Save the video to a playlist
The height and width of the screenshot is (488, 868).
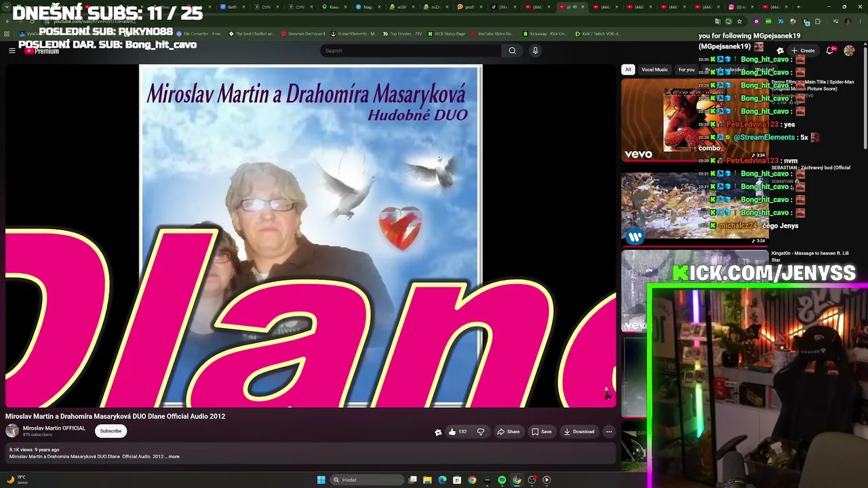541,432
